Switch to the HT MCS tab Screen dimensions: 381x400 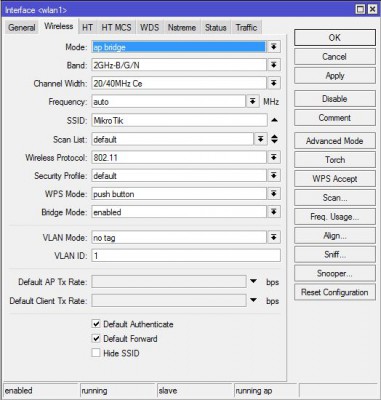pos(116,27)
